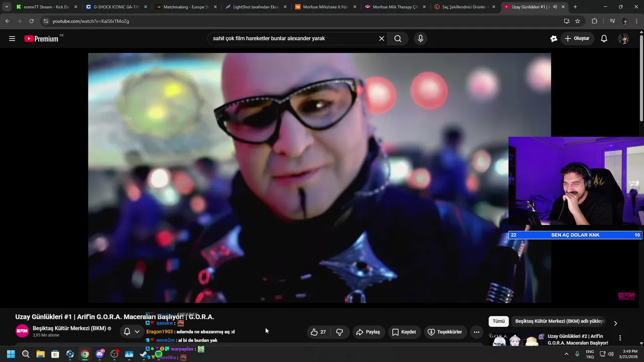Image resolution: width=644 pixels, height=362 pixels.
Task: Bookmark this page with star icon
Action: tap(578, 21)
